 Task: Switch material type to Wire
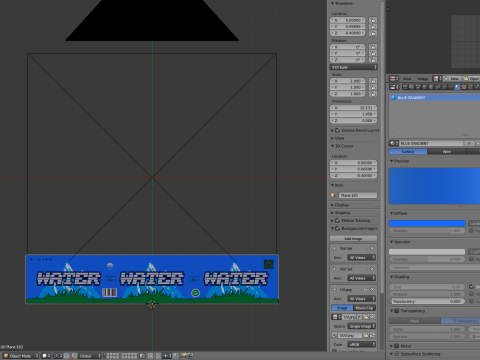pyautogui.click(x=447, y=152)
